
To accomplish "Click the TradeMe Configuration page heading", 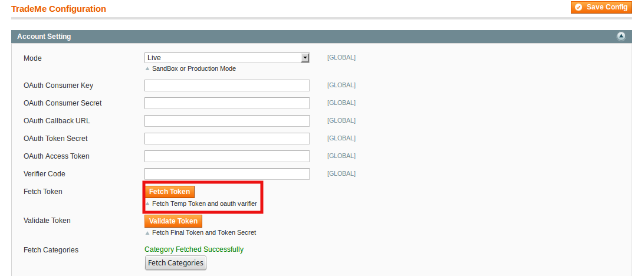I will (59, 9).
